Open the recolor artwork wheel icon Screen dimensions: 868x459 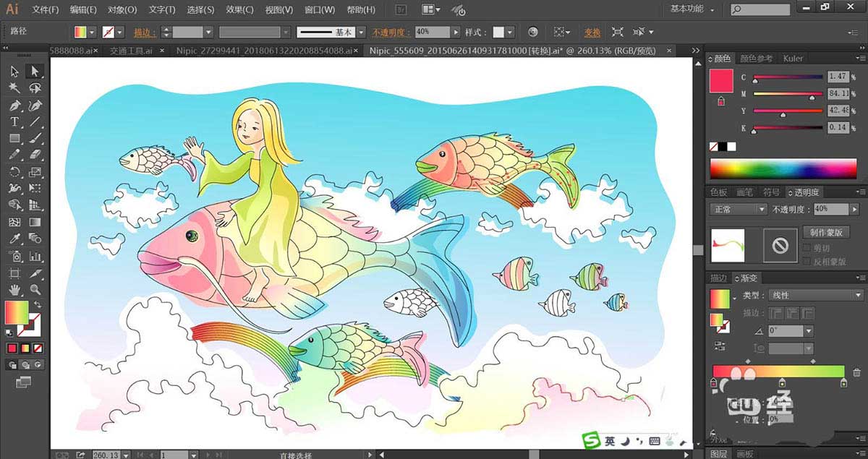pos(533,33)
